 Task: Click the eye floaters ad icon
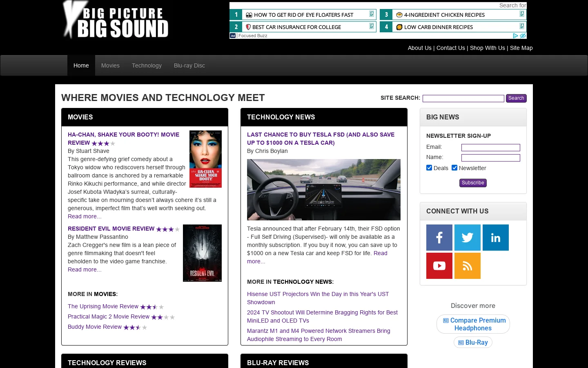[249, 15]
